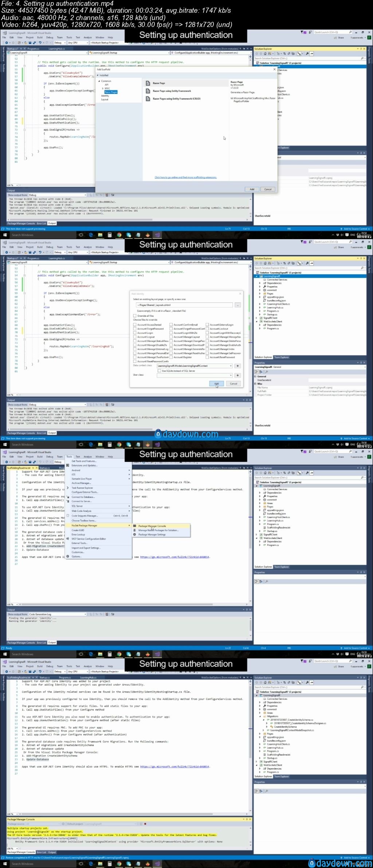Collapse the Common node in Add Scaffold tree
The width and height of the screenshot is (373, 868).
point(99,81)
